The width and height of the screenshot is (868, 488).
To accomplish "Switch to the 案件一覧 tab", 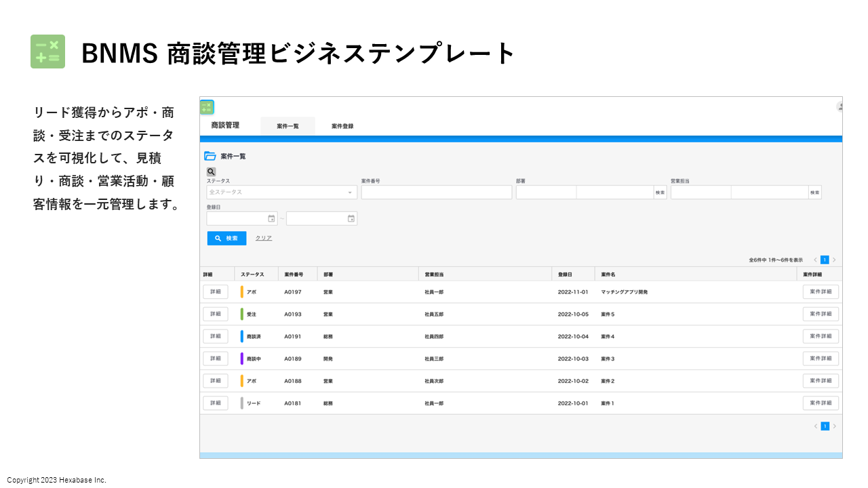I will 288,126.
